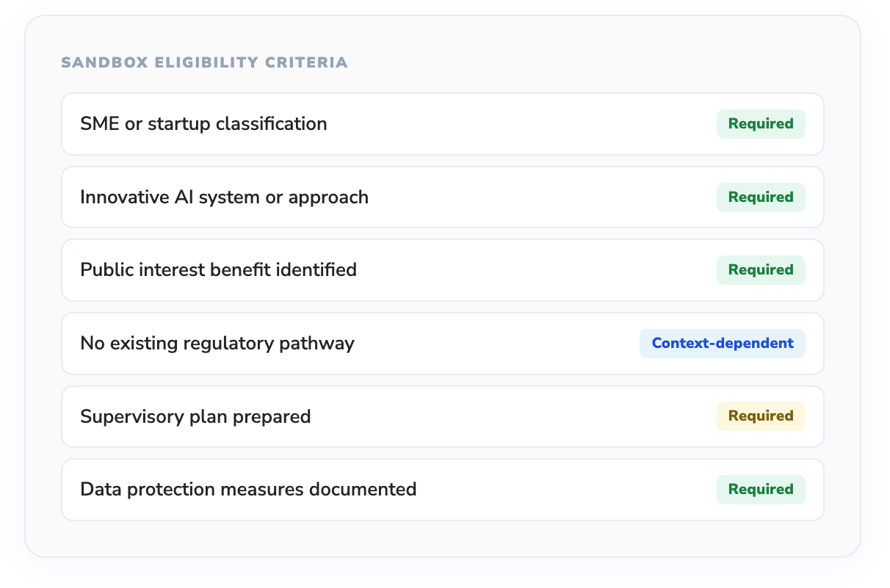Viewport: 890px width, 588px height.
Task: Select the Required badge for Public interest benefit
Action: [761, 270]
